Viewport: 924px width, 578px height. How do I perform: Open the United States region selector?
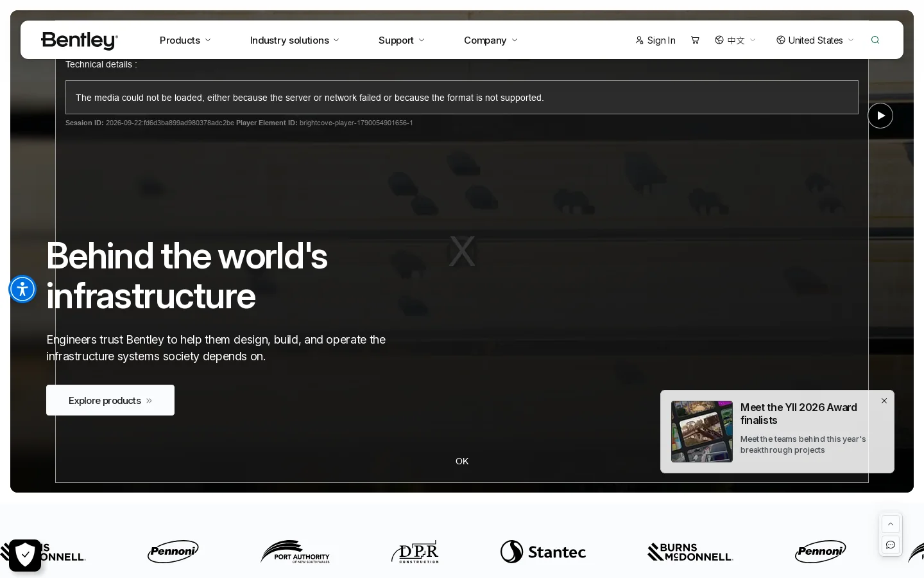[815, 40]
